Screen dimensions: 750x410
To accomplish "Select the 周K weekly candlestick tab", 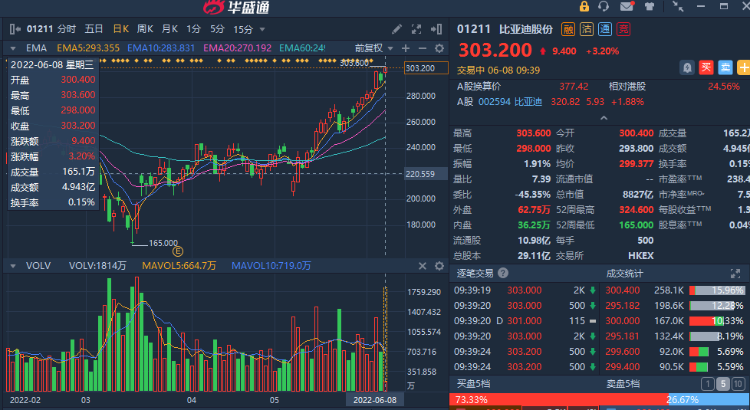I will pyautogui.click(x=145, y=29).
